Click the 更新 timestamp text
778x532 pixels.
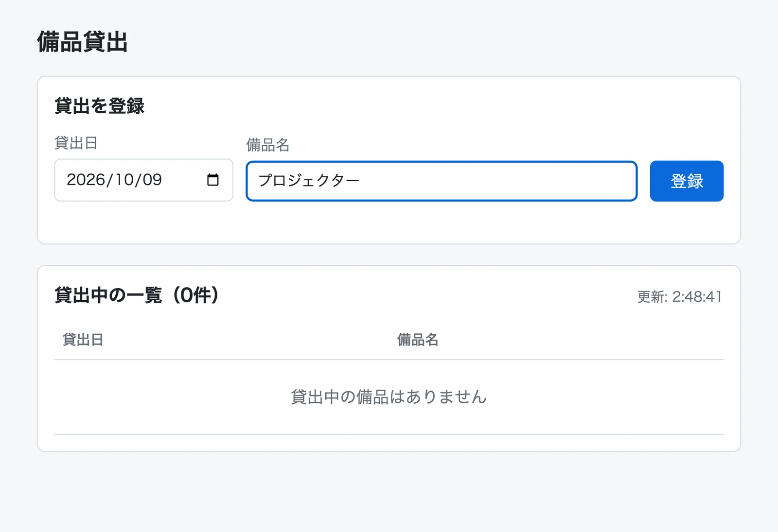coord(680,296)
